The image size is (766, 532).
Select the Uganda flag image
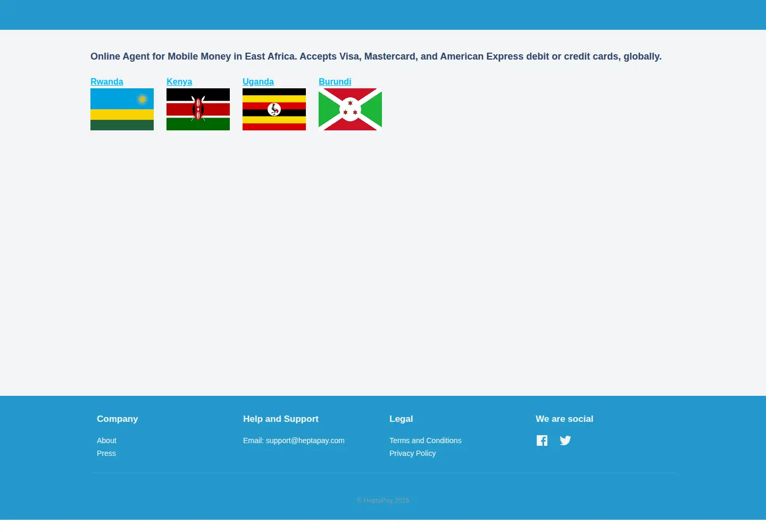(x=274, y=109)
